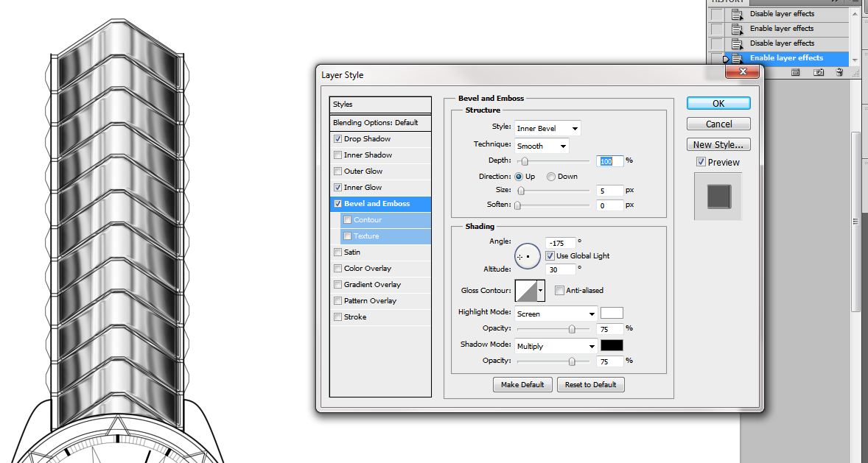Select Gradient Overlay in the styles list
This screenshot has height=463, width=868.
[x=372, y=285]
